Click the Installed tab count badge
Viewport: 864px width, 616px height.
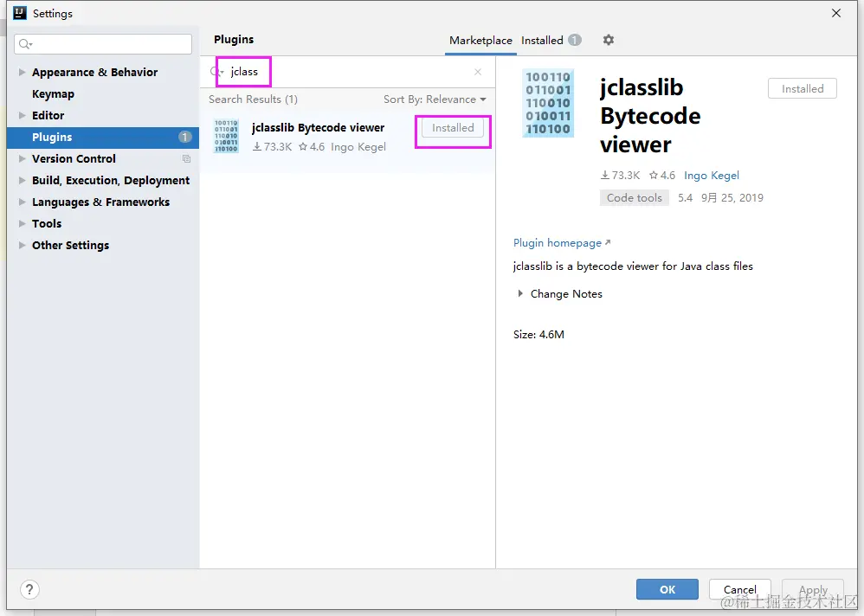(x=575, y=40)
